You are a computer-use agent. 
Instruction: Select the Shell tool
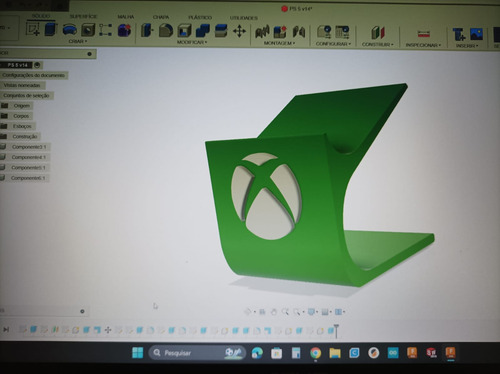[x=184, y=31]
